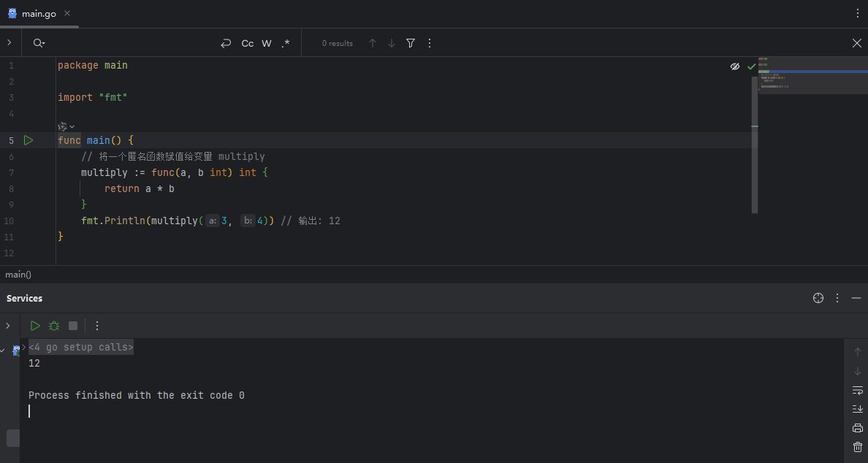Click the filter search results icon
The height and width of the screenshot is (463, 868).
pyautogui.click(x=411, y=43)
